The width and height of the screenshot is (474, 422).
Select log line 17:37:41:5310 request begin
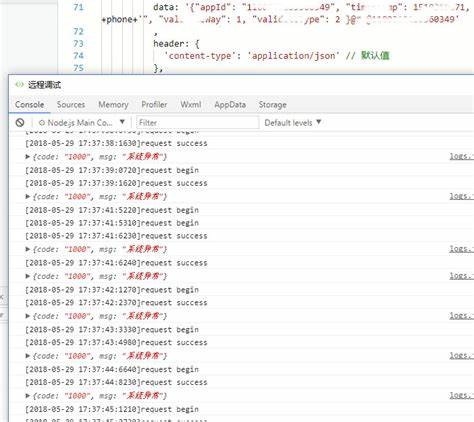[112, 223]
